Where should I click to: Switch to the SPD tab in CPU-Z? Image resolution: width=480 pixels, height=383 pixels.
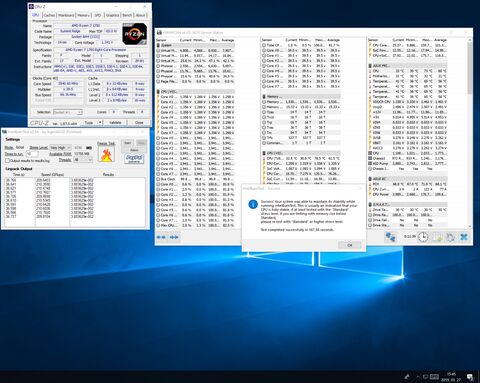(98, 15)
